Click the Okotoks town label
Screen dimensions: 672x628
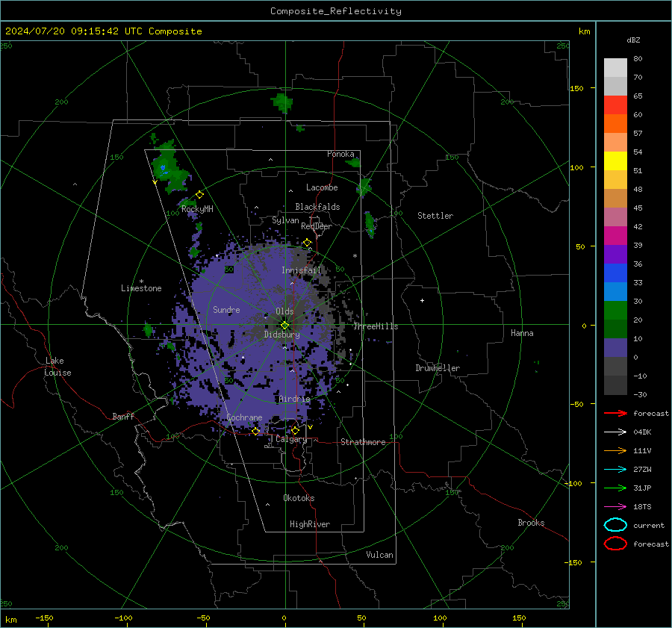tap(299, 498)
